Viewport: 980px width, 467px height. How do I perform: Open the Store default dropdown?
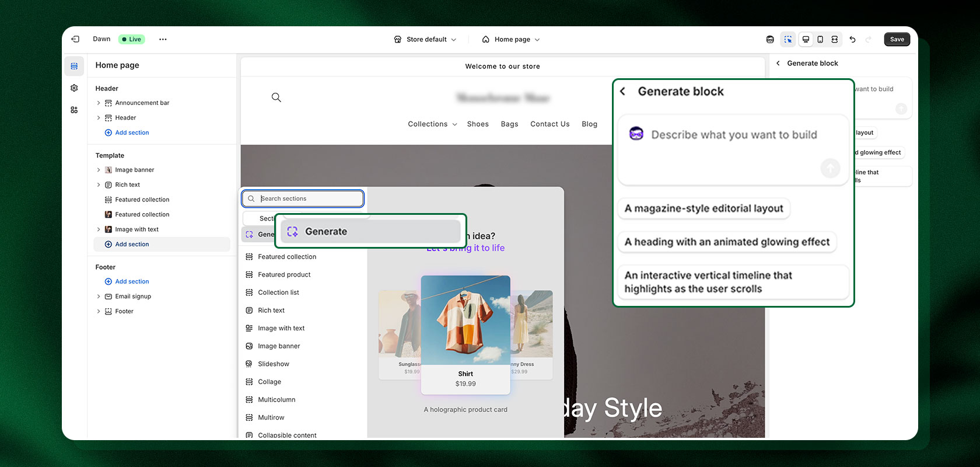(x=426, y=40)
